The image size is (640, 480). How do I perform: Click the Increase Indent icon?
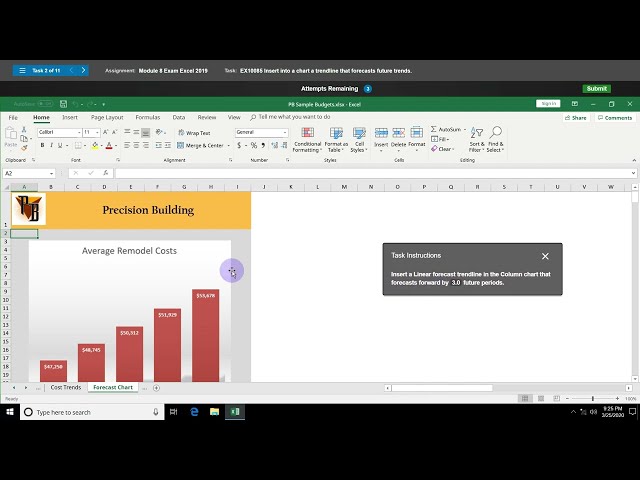click(168, 145)
